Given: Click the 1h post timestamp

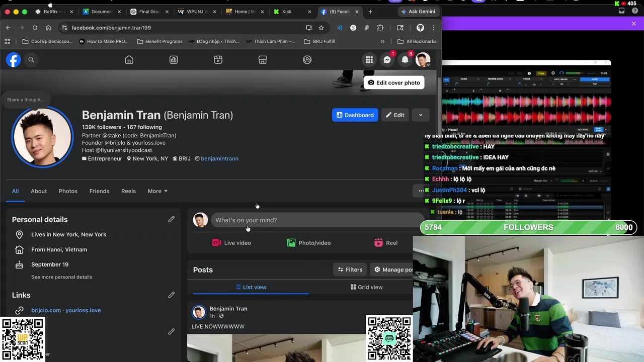Looking at the screenshot, I should coord(212,316).
